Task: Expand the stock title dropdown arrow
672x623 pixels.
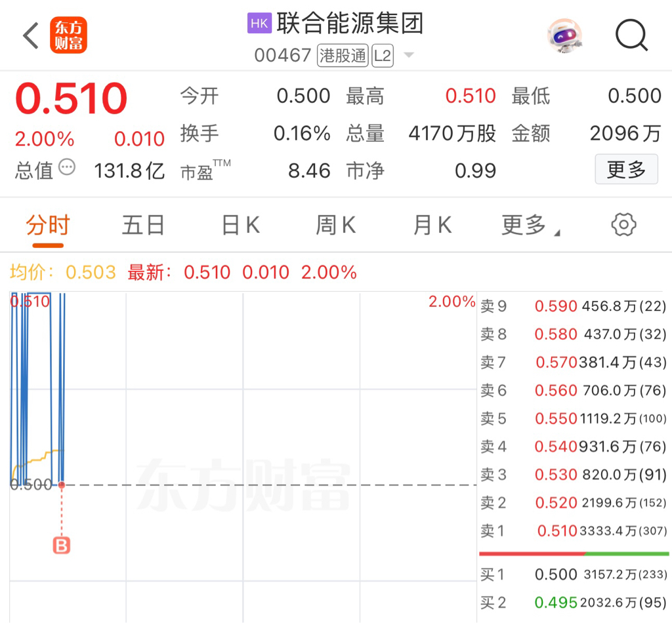Action: pyautogui.click(x=409, y=55)
